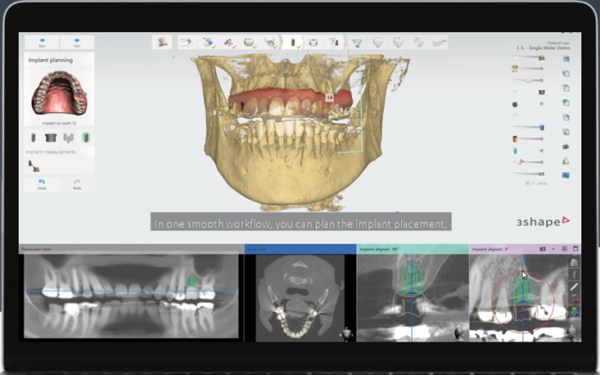Click the top icon of slice side toolbar

tap(574, 262)
